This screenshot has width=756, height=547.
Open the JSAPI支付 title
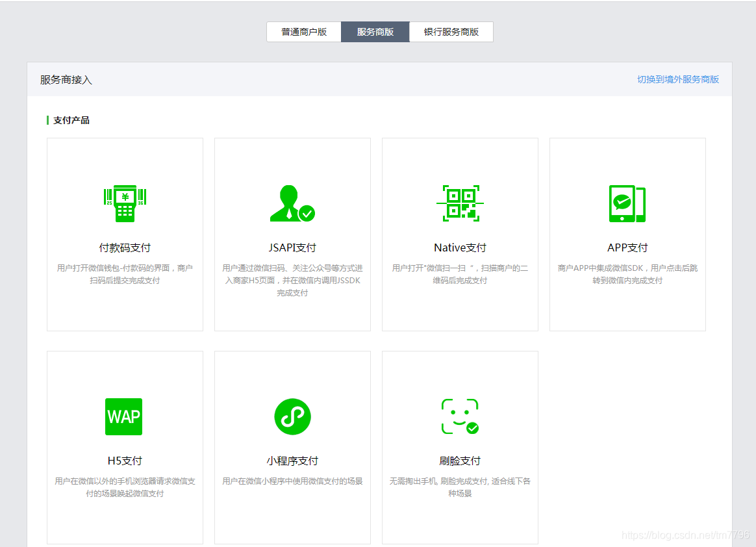point(292,248)
